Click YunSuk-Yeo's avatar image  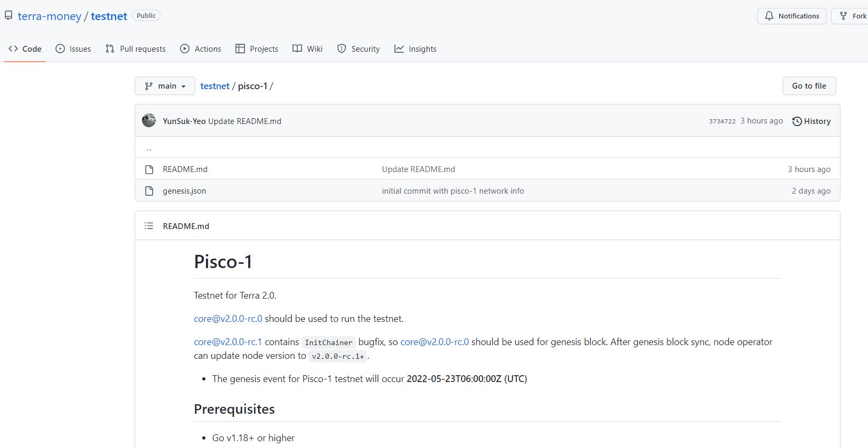[x=149, y=120]
